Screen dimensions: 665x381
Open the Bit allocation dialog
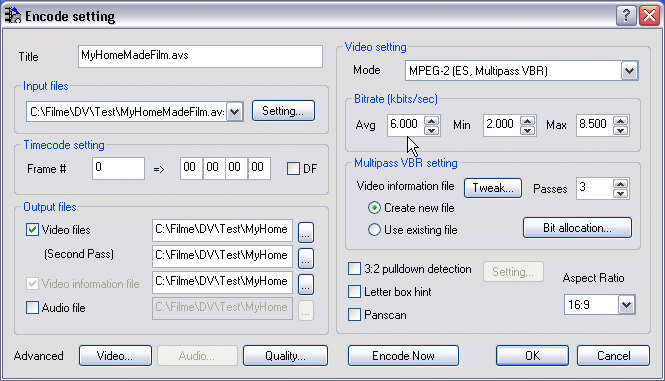tap(577, 228)
